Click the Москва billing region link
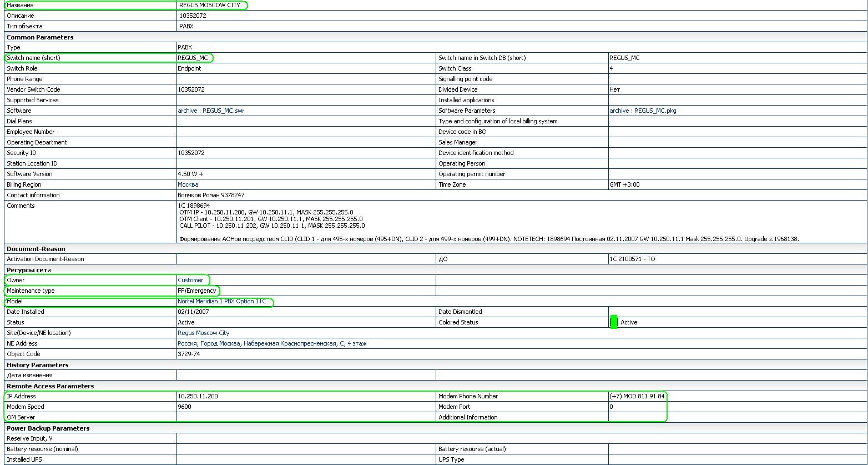Screen dimensions: 868x465 click(188, 184)
